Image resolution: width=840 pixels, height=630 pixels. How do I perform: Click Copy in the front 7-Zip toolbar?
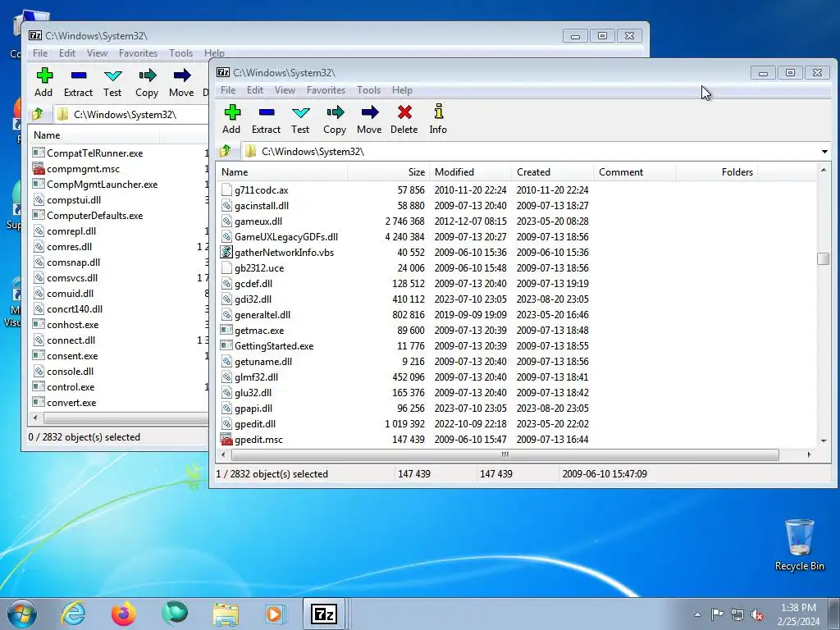[335, 119]
